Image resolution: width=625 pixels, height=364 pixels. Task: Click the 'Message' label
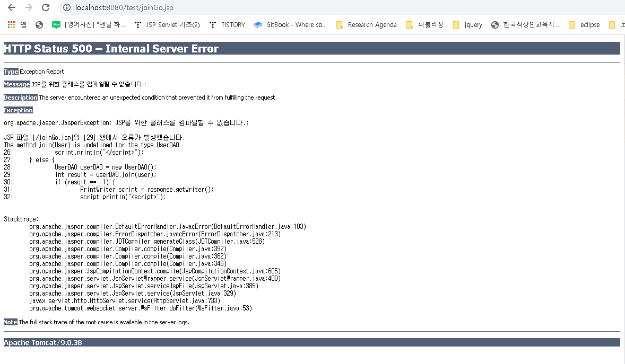click(x=17, y=84)
